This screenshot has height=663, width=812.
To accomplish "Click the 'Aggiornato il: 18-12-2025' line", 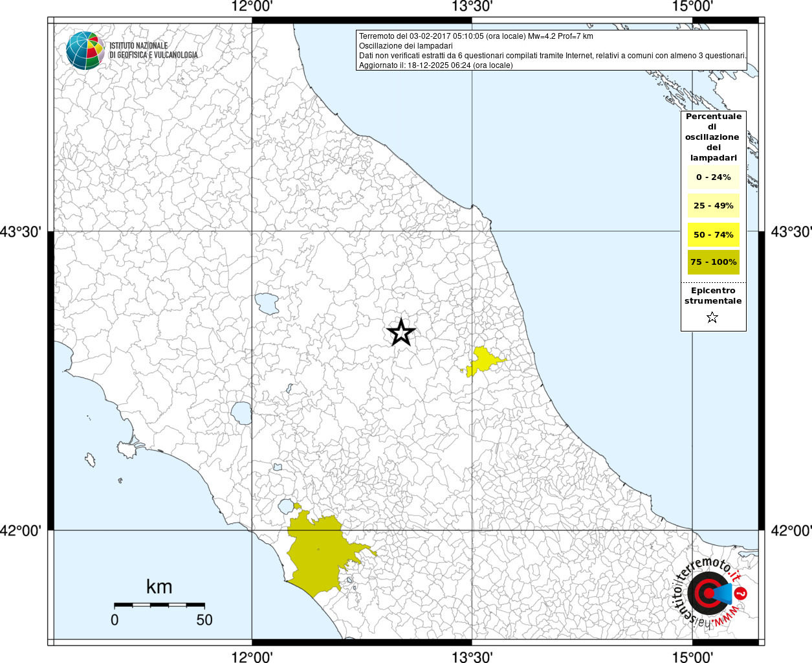I will click(435, 65).
